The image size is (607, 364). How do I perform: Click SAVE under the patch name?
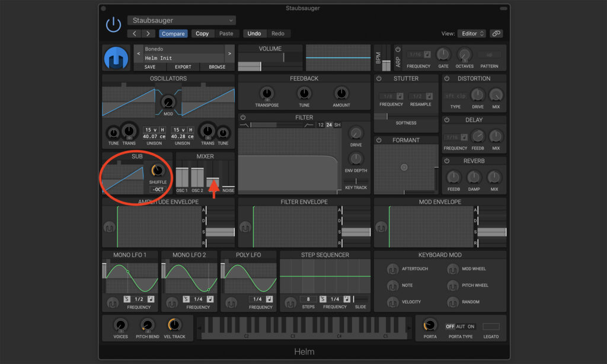coord(150,67)
